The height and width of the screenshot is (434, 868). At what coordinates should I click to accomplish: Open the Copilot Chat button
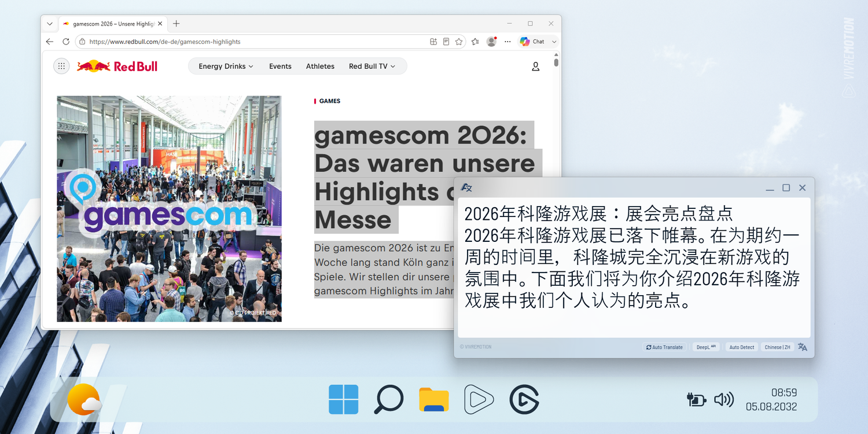coord(532,42)
